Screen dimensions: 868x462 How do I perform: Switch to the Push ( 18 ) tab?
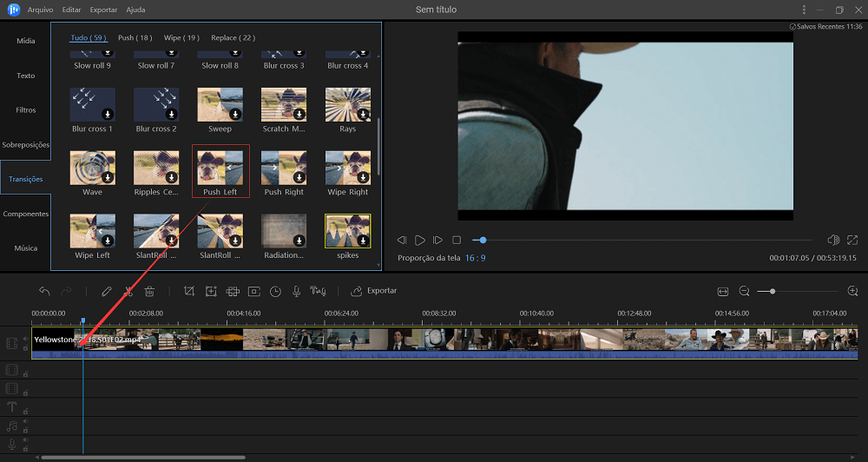(135, 37)
